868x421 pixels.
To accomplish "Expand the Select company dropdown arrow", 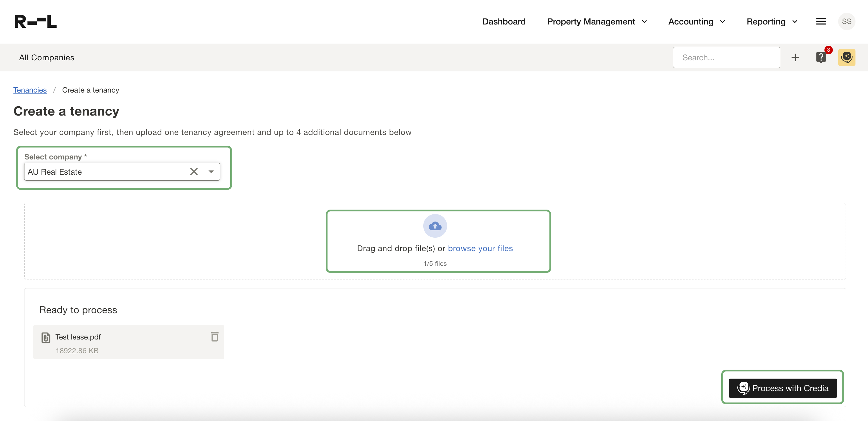I will [x=211, y=172].
